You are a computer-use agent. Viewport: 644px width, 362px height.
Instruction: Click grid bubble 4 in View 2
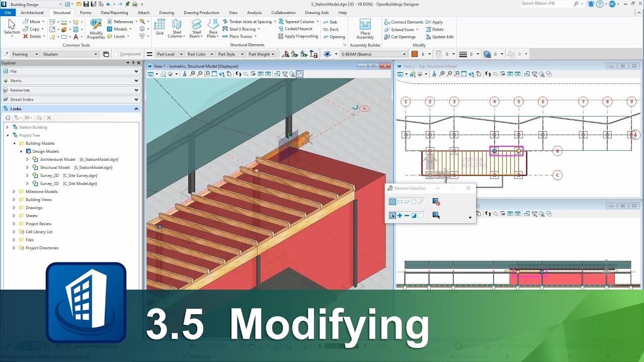[x=495, y=102]
